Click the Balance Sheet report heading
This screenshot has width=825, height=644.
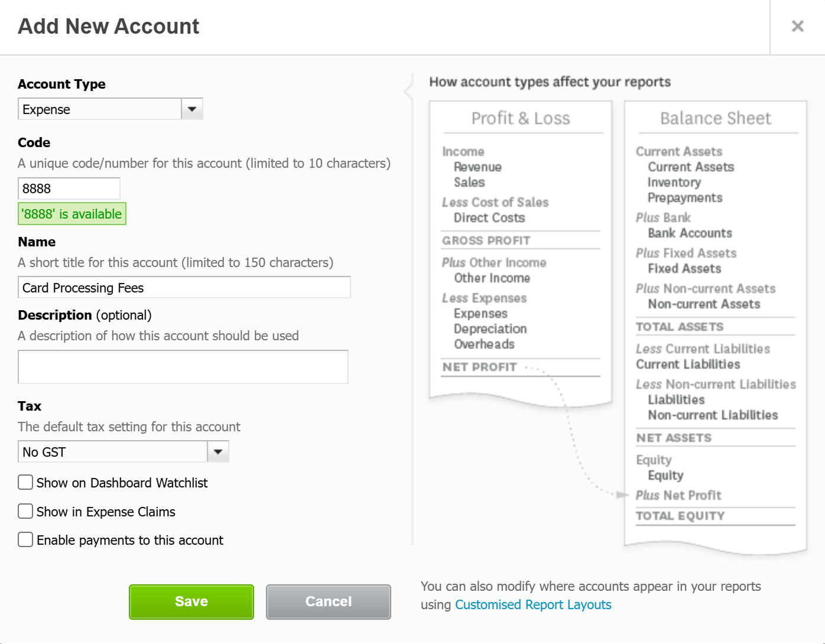pyautogui.click(x=716, y=119)
